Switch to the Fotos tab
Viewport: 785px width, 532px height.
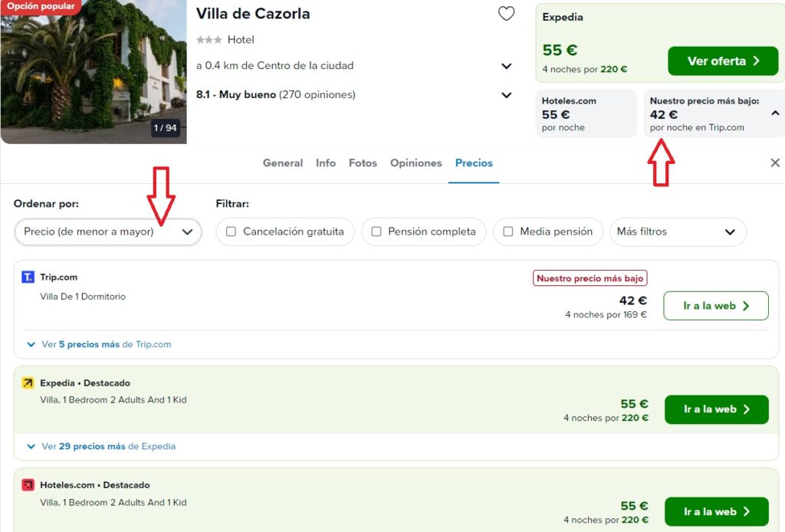pos(363,163)
